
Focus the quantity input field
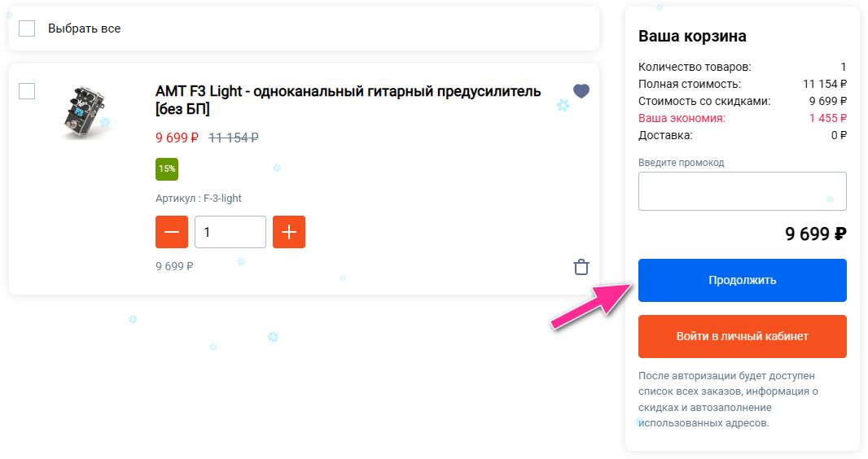click(x=230, y=232)
